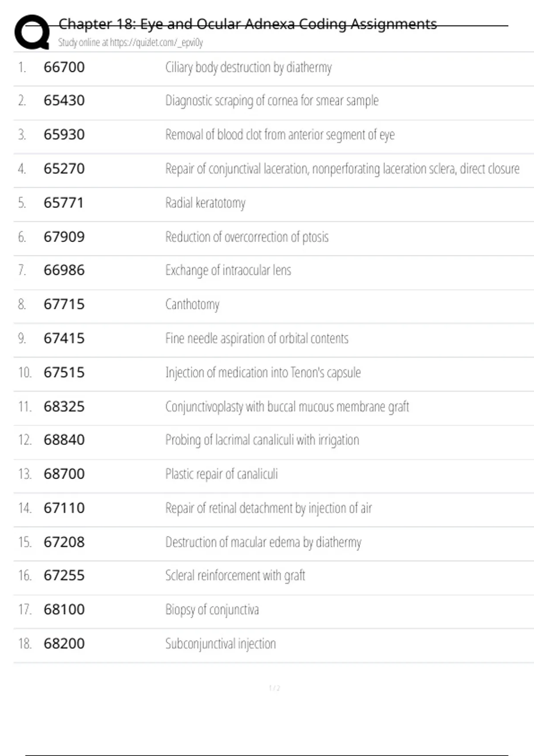Click the chapter 18 title heading

[x=247, y=24]
